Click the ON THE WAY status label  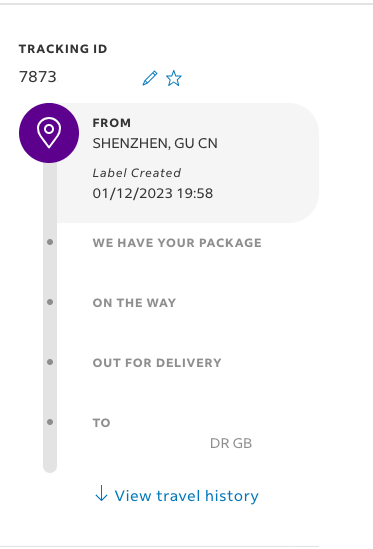(x=134, y=303)
